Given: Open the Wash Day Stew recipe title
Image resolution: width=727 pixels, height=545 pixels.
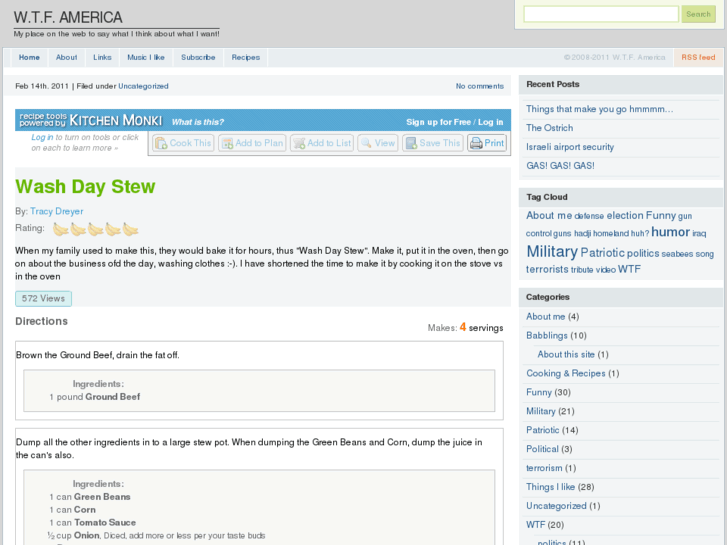Looking at the screenshot, I should click(85, 186).
